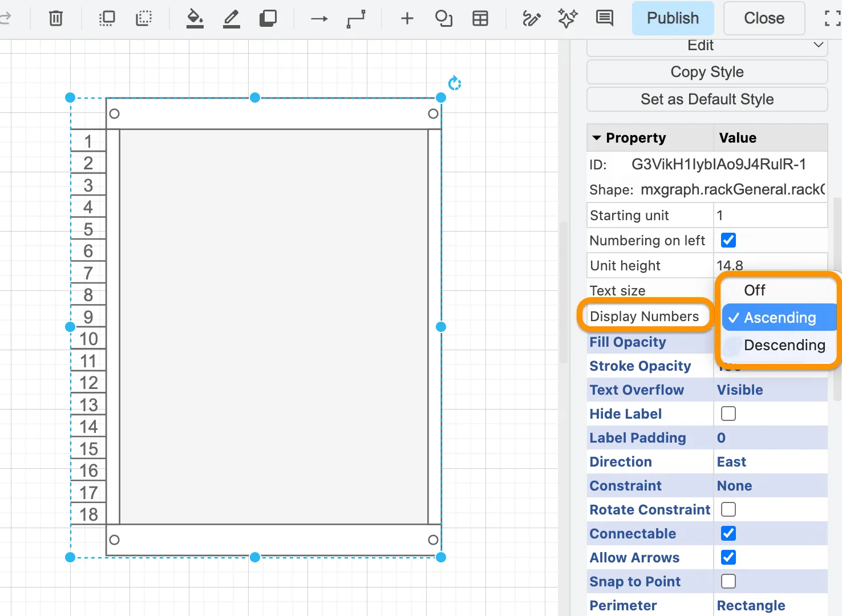Open the Comments speech bubble icon
The image size is (842, 616).
click(604, 18)
